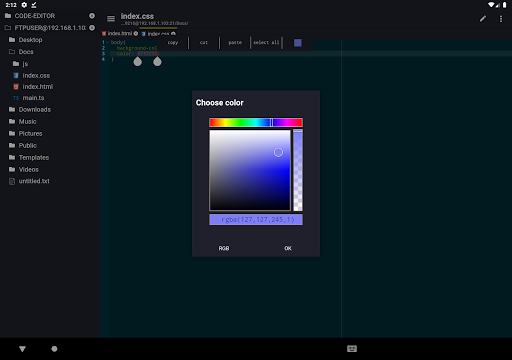Viewport: 512px width, 360px height.
Task: Switch to the index.html tab
Action: tap(119, 33)
